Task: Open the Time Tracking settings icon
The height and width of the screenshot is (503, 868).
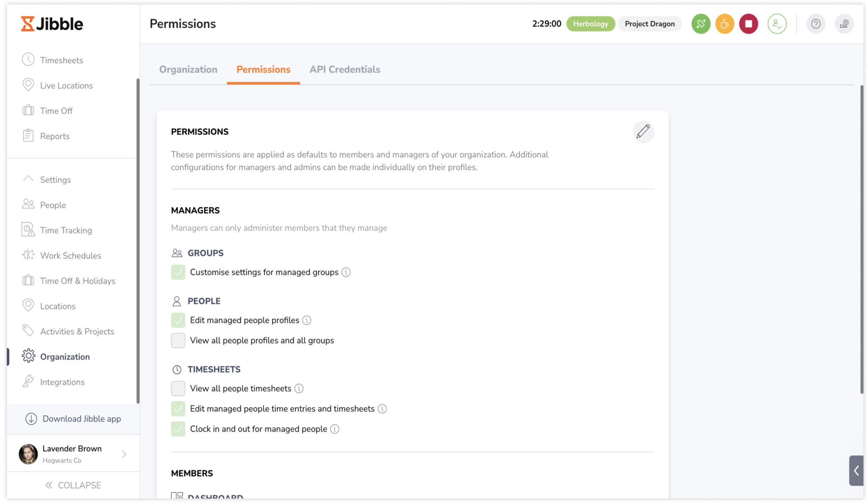Action: pyautogui.click(x=66, y=230)
